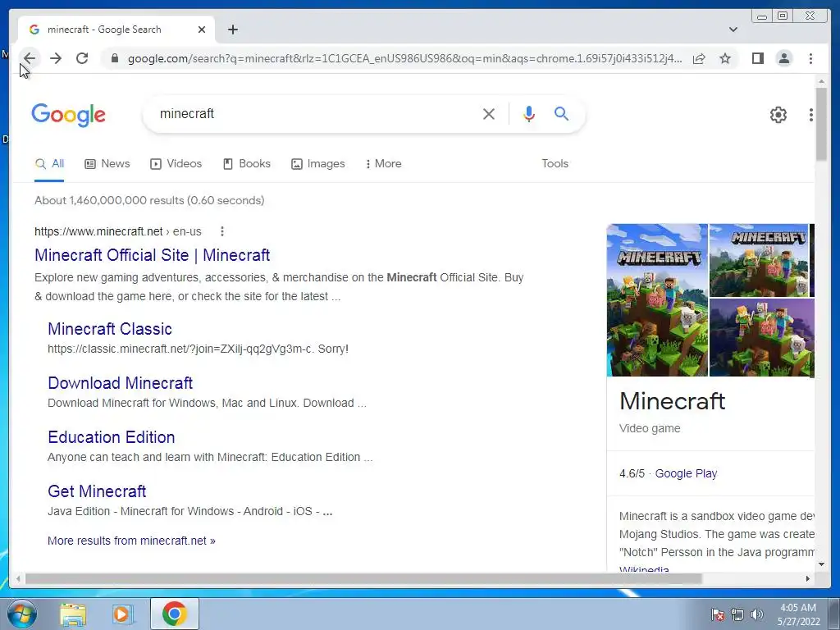The height and width of the screenshot is (630, 840).
Task: Click the padlock site info icon
Action: pos(114,58)
